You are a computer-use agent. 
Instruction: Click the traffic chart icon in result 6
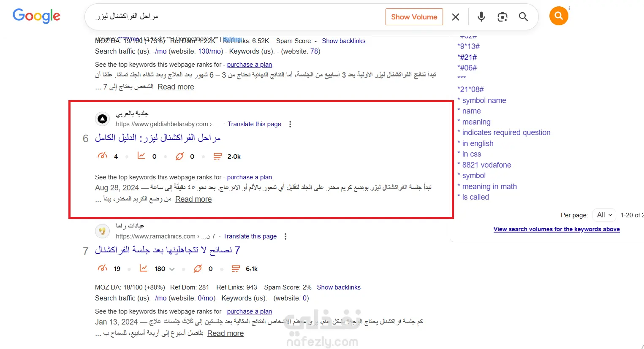[x=141, y=156]
